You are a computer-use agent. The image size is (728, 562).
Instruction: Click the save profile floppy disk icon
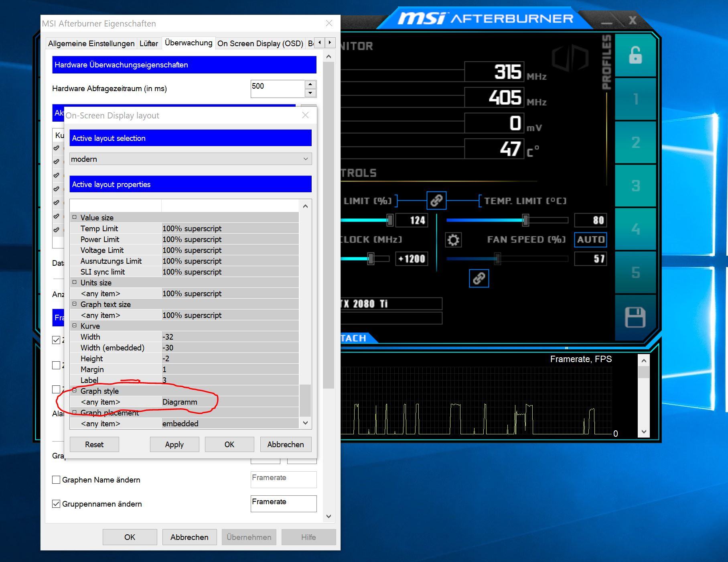pyautogui.click(x=635, y=317)
